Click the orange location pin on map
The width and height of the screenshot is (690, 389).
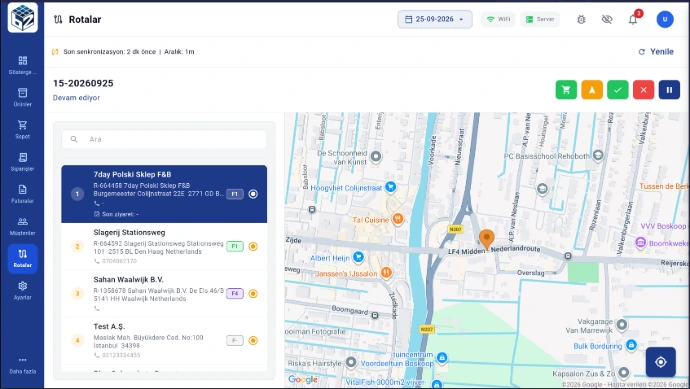tap(486, 239)
